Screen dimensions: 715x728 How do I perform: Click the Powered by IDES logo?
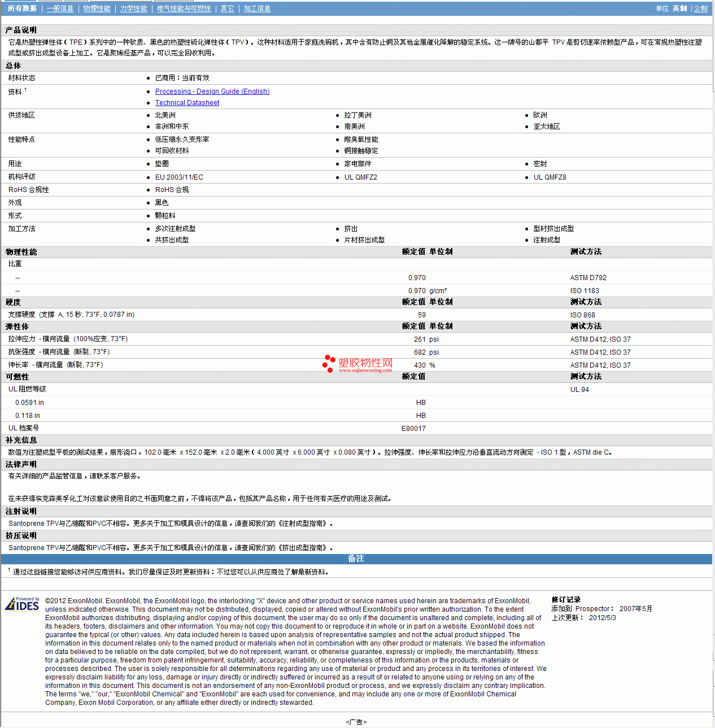point(22,604)
